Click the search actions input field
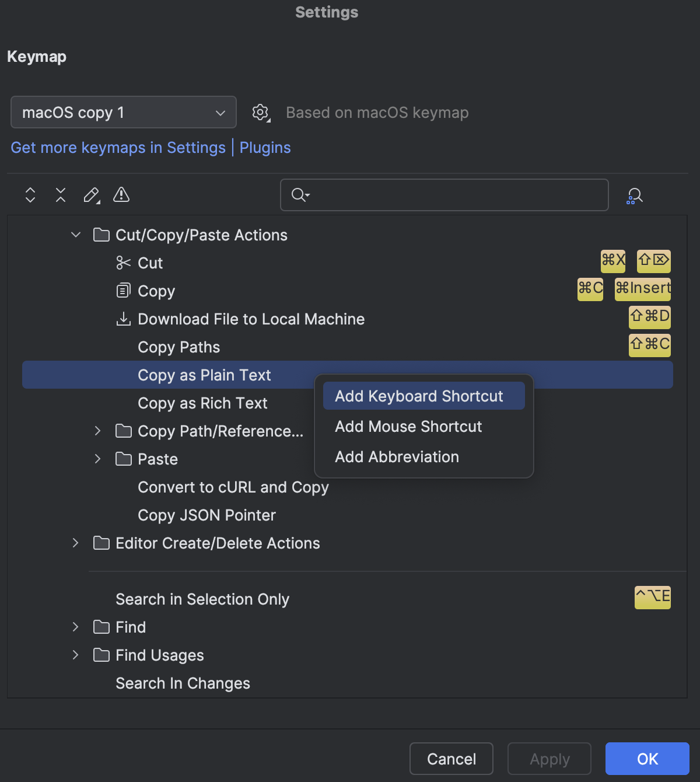 (x=444, y=195)
